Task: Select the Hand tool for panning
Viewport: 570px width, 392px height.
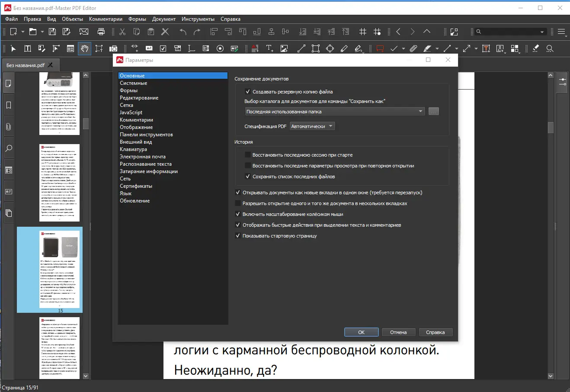Action: point(84,48)
